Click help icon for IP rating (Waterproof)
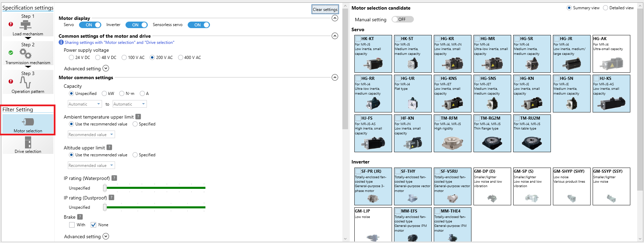The width and height of the screenshot is (644, 243). point(114,178)
